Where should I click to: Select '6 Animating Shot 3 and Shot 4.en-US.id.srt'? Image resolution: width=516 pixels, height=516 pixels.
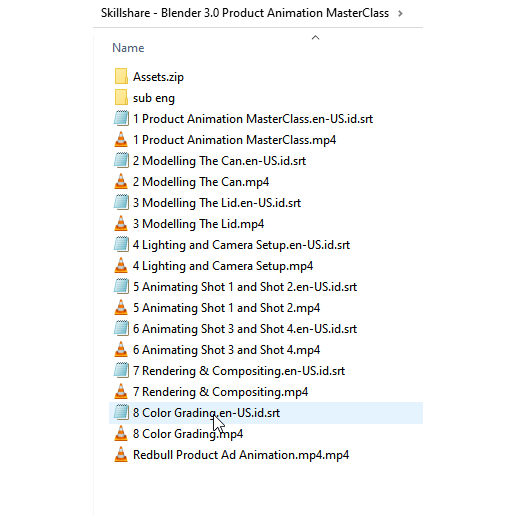point(245,329)
